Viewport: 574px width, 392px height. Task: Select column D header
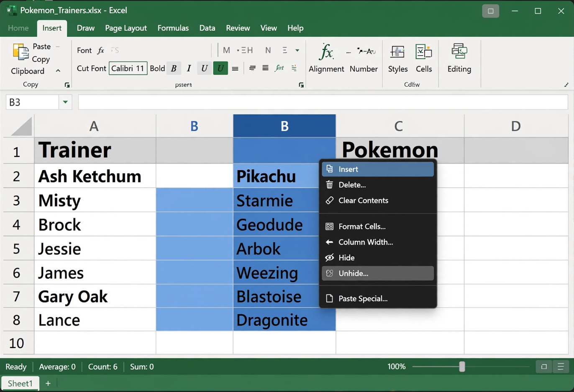[516, 126]
